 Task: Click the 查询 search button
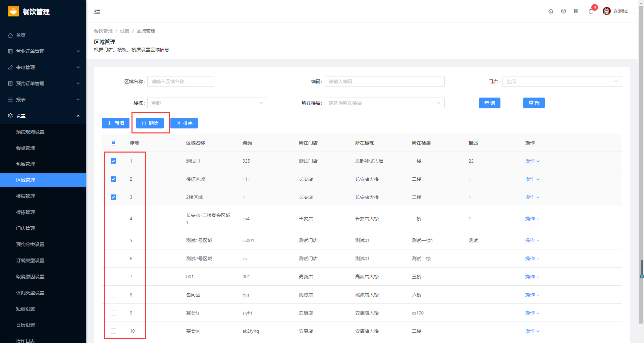490,103
